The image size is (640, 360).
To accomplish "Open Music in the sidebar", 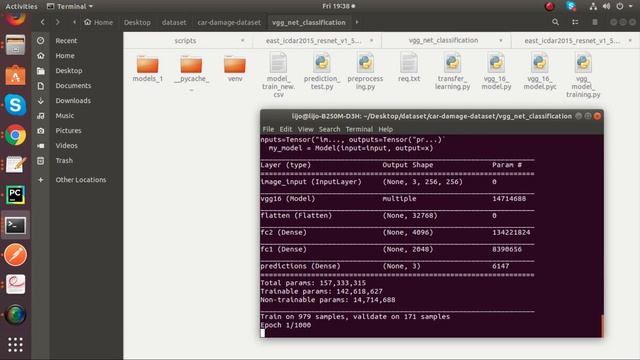I will click(x=64, y=116).
